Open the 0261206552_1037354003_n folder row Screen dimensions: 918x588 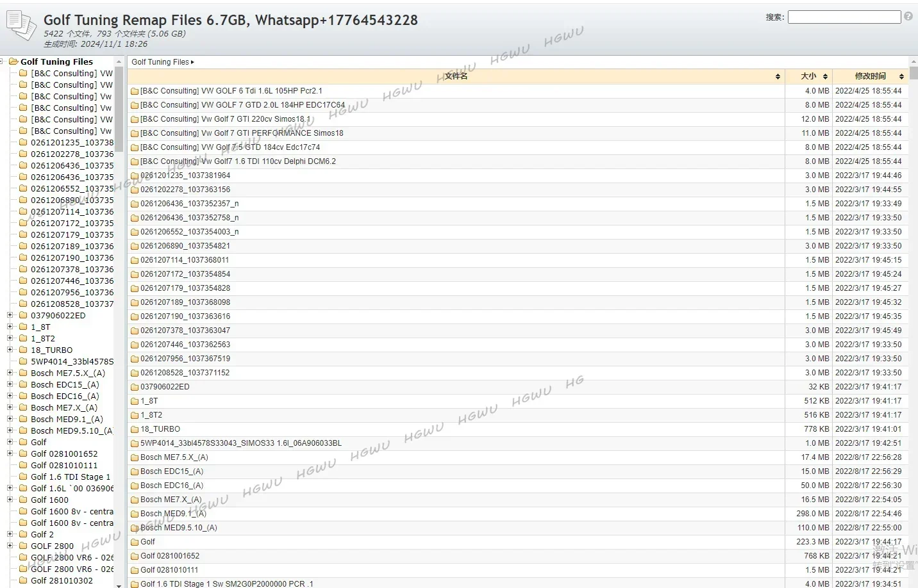[x=189, y=232]
